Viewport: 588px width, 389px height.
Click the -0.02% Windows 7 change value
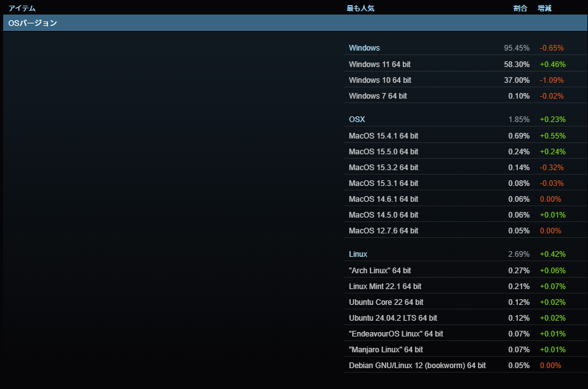click(551, 96)
